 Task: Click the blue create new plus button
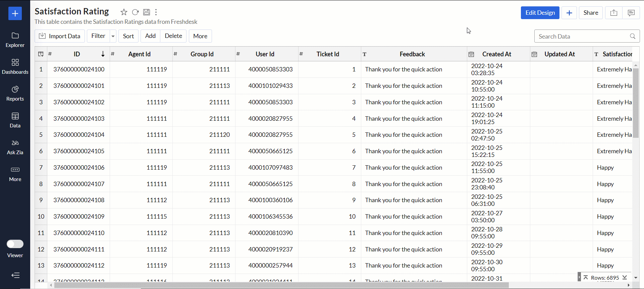click(x=15, y=13)
